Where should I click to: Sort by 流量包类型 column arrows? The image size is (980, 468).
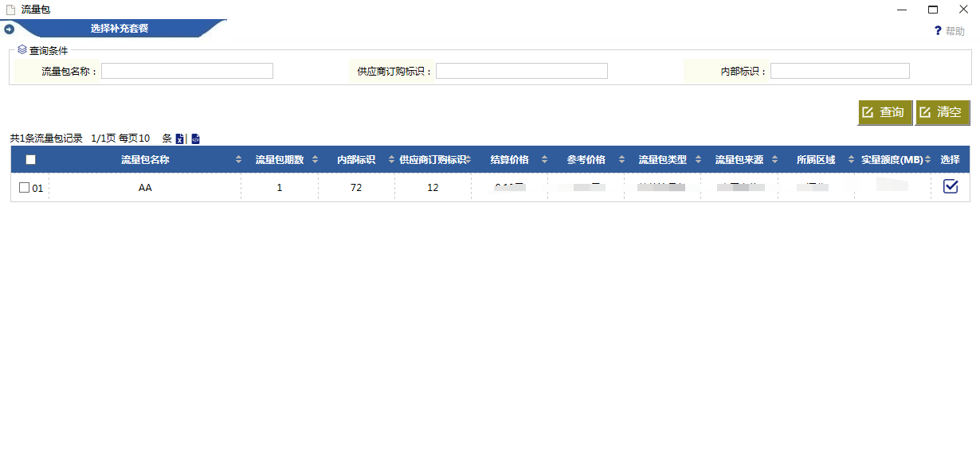point(698,160)
